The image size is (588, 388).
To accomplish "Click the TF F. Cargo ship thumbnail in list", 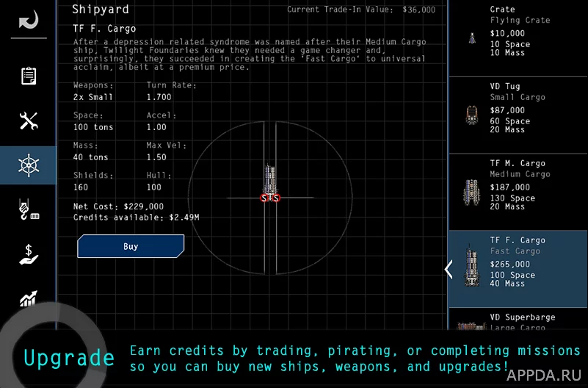I will (471, 266).
